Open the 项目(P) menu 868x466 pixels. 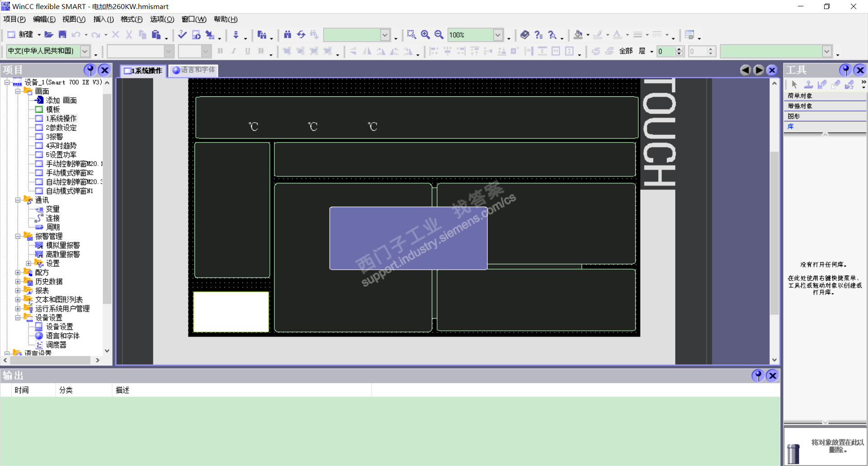click(14, 19)
